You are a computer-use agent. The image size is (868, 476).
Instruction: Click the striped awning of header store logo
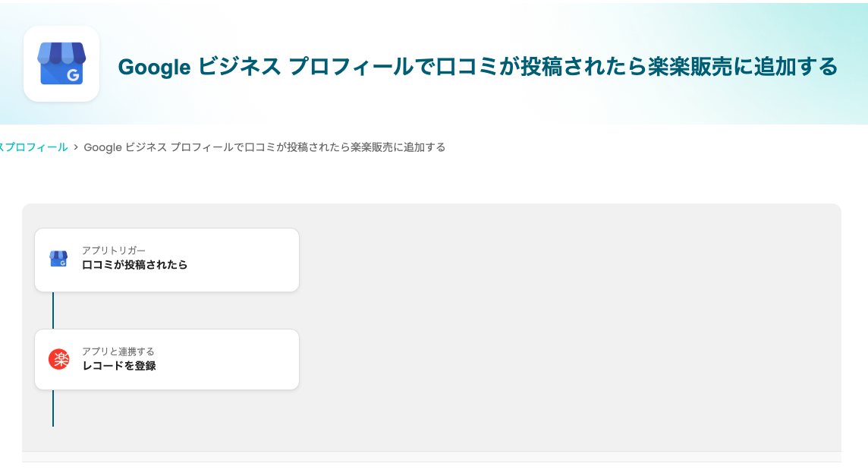point(61,52)
